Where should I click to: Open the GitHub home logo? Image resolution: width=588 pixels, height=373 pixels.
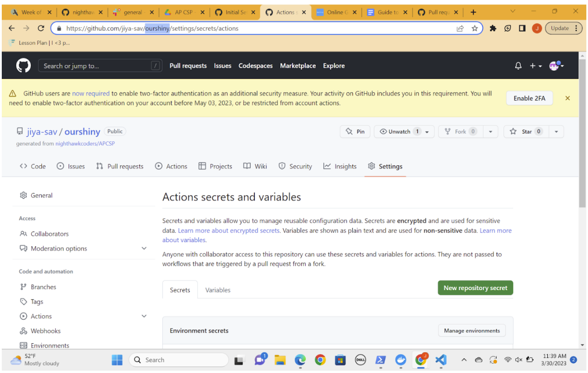24,66
